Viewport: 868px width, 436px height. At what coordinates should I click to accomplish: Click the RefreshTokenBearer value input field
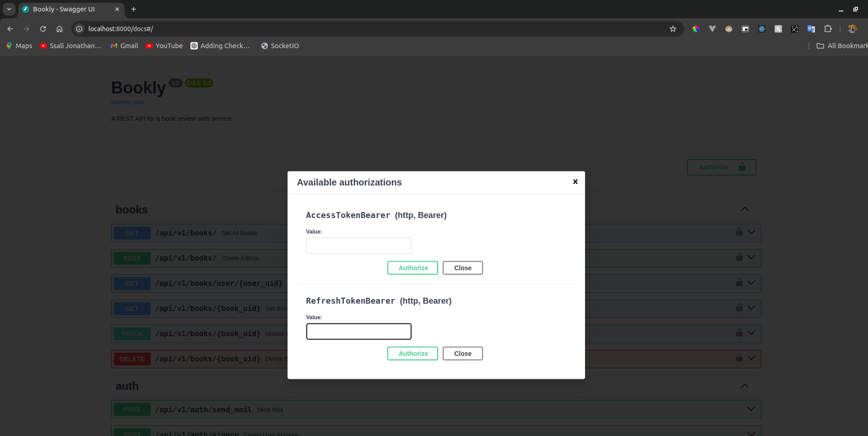point(358,331)
